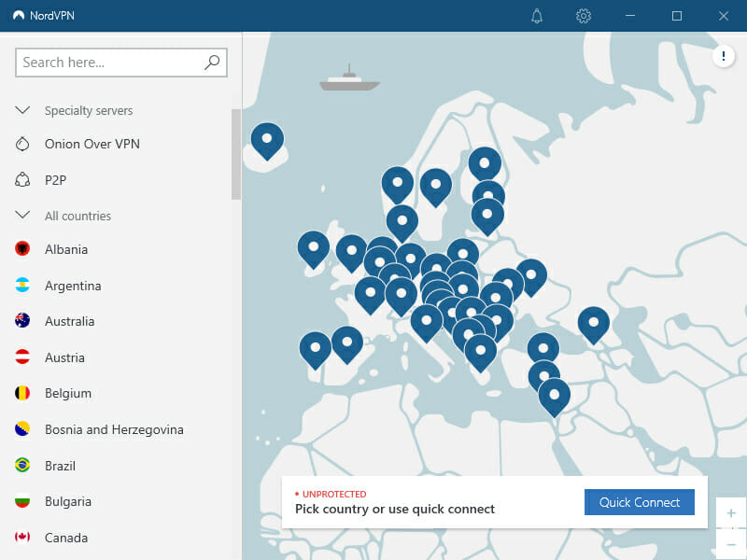Click the Argentina flag icon

point(22,285)
